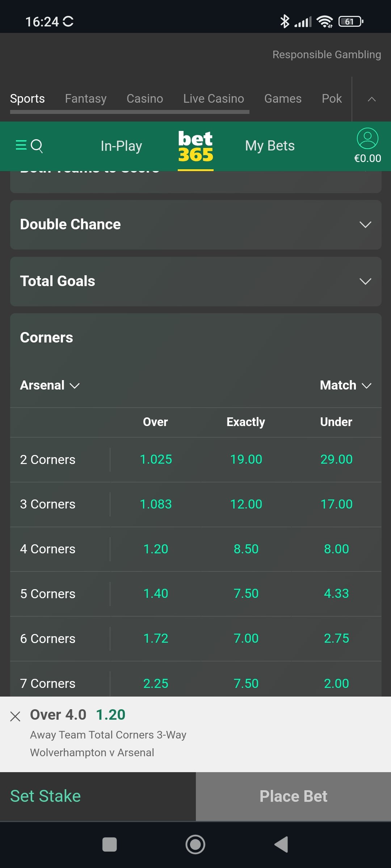Tap the Android recent apps button
The width and height of the screenshot is (391, 868).
click(x=109, y=845)
